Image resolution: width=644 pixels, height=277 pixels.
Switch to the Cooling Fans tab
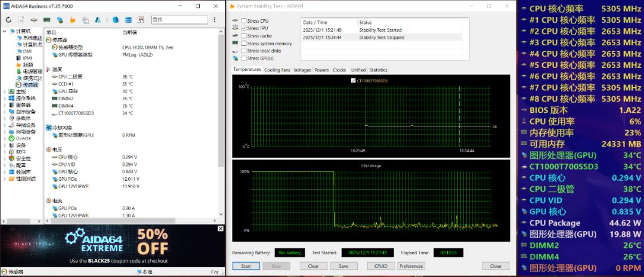coord(277,70)
